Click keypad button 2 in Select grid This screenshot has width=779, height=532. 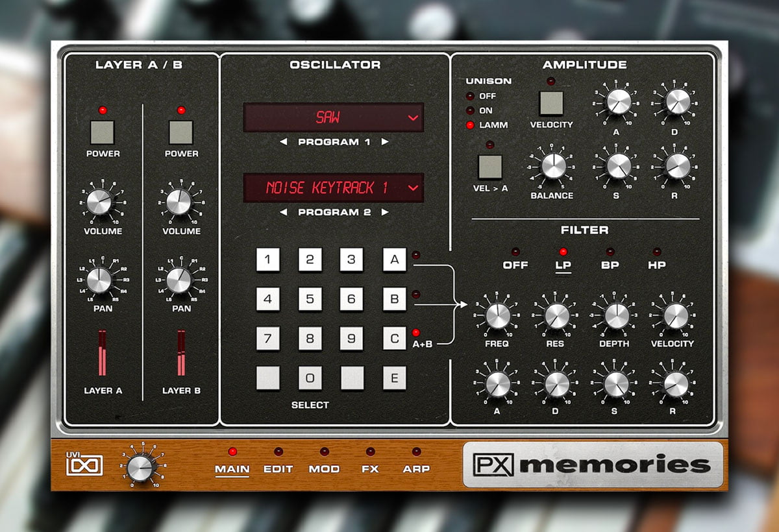pos(310,260)
